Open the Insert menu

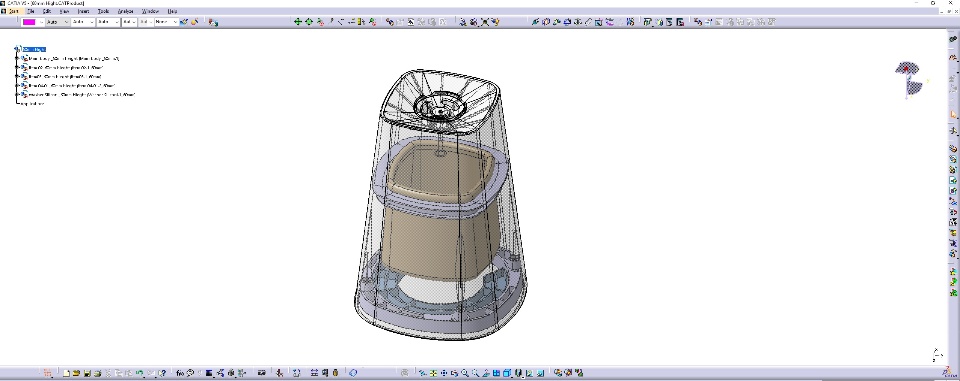coord(83,11)
